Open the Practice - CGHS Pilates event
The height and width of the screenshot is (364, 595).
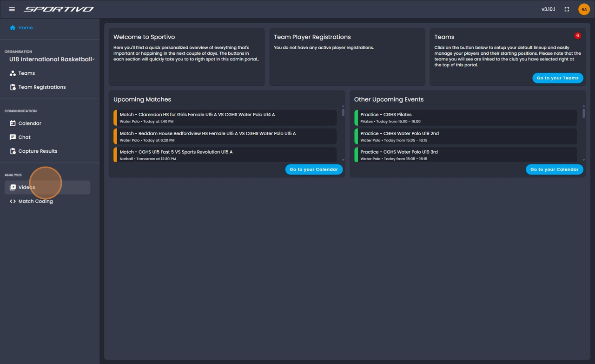point(466,117)
